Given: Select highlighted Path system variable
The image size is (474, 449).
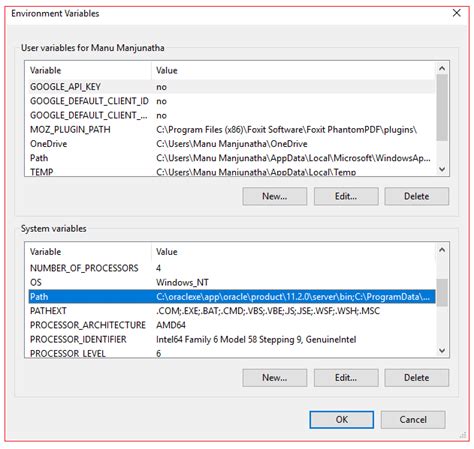Looking at the screenshot, I should click(x=232, y=297).
